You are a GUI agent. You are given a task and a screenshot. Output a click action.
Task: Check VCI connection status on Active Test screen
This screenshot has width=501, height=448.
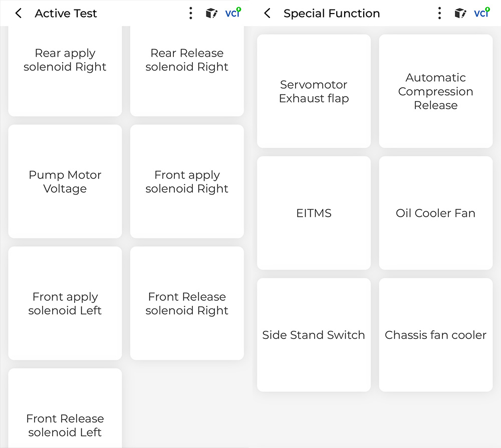(233, 14)
